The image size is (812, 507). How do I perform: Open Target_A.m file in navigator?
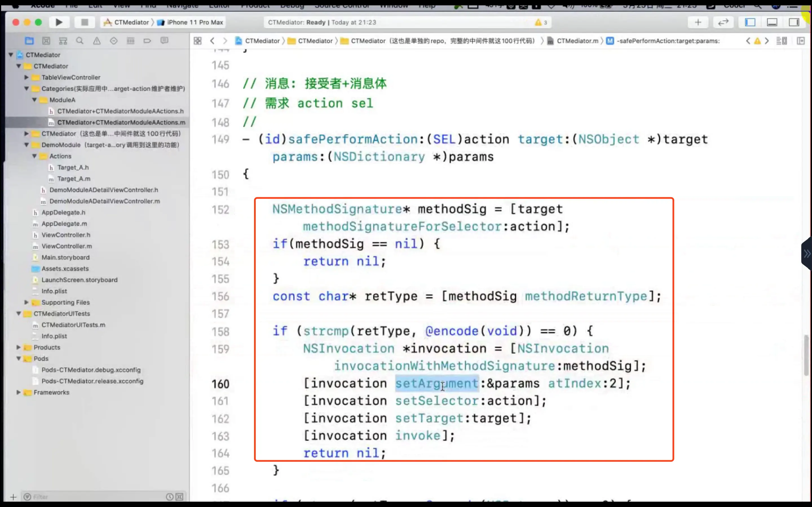(74, 179)
